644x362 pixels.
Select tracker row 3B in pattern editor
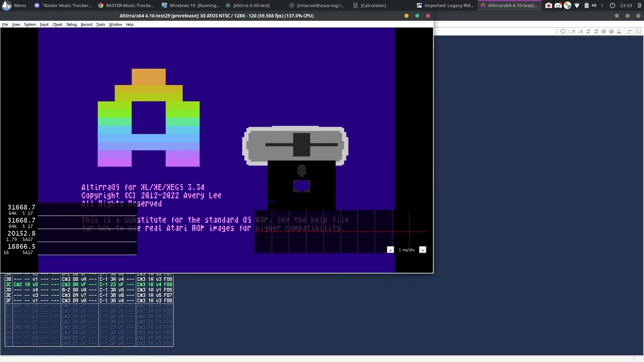(x=89, y=279)
